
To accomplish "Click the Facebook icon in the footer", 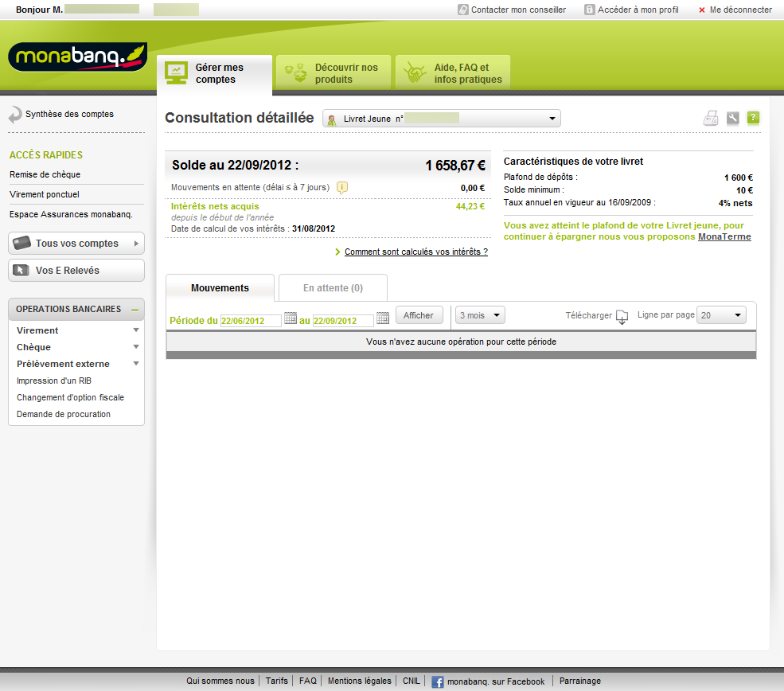I will point(437,681).
